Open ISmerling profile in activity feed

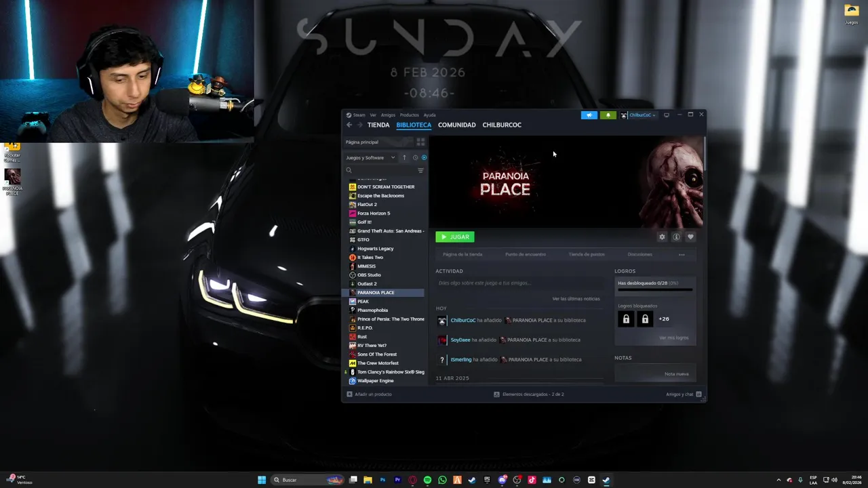461,360
